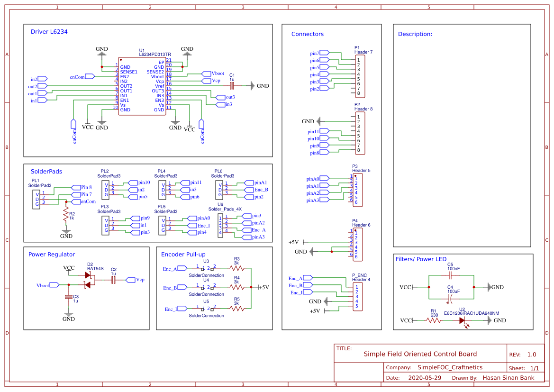Select the U2 power LED symbol
Viewport: 554px width, 392px height.
coord(463,320)
